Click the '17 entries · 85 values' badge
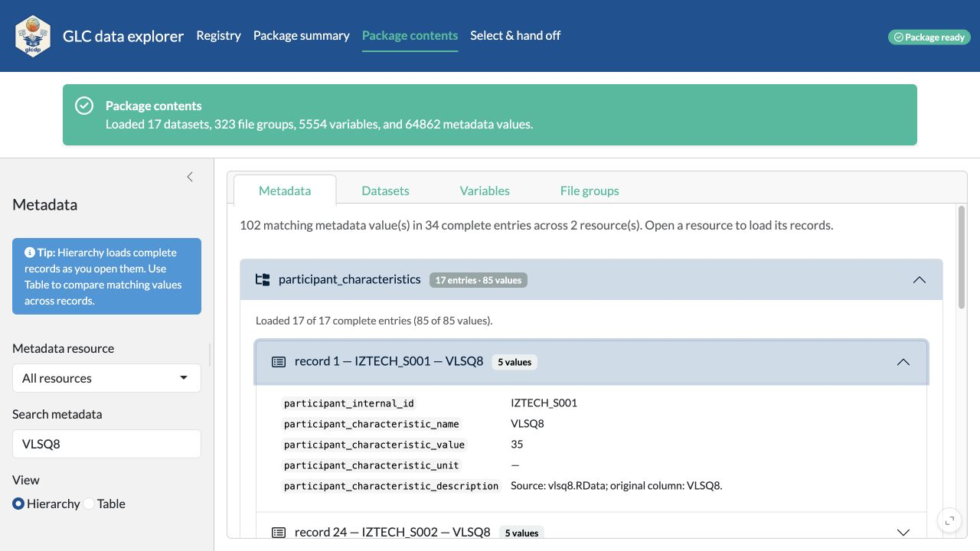The image size is (980, 551). coord(479,280)
